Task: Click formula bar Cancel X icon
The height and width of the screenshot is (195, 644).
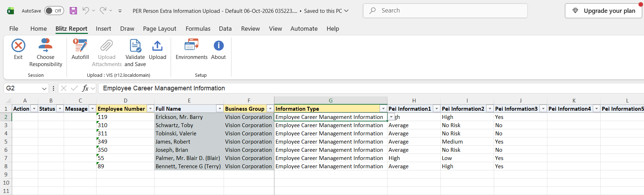Action: pyautogui.click(x=64, y=88)
